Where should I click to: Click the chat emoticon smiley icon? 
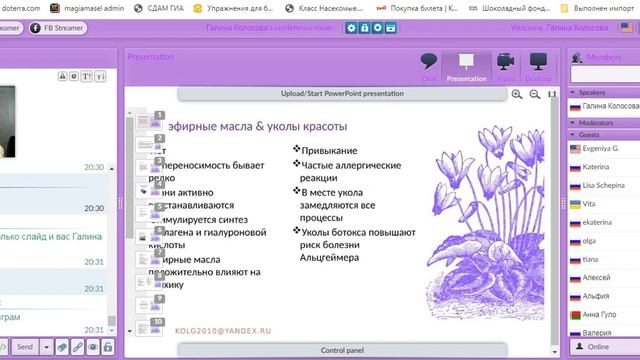(x=74, y=76)
